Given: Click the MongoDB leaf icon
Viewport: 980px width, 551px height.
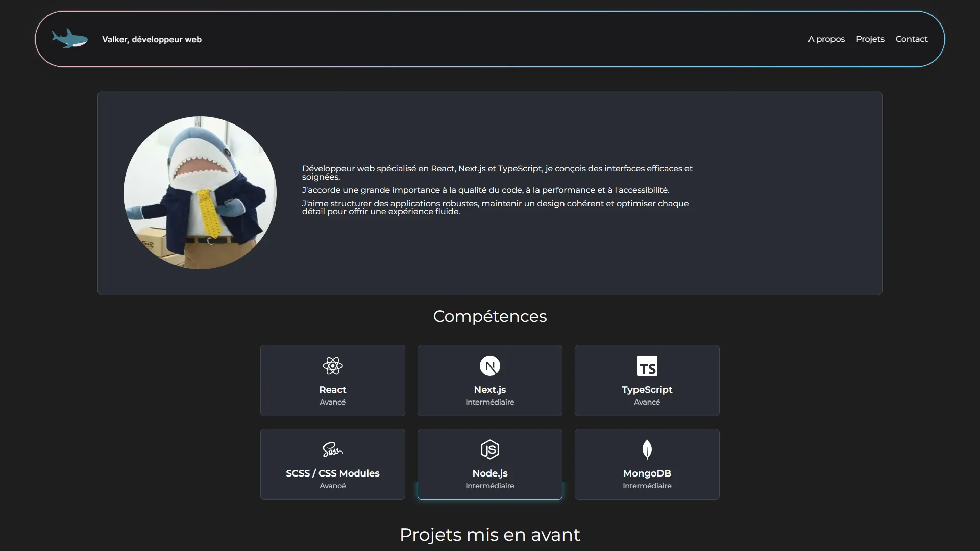Looking at the screenshot, I should point(647,449).
